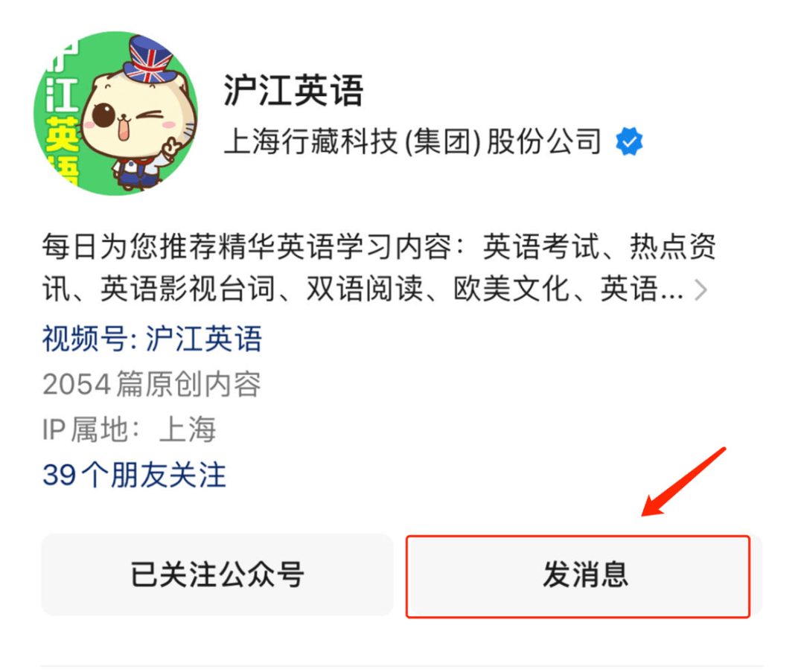
Task: Select the account title 沪江英语
Action: pyautogui.click(x=294, y=90)
